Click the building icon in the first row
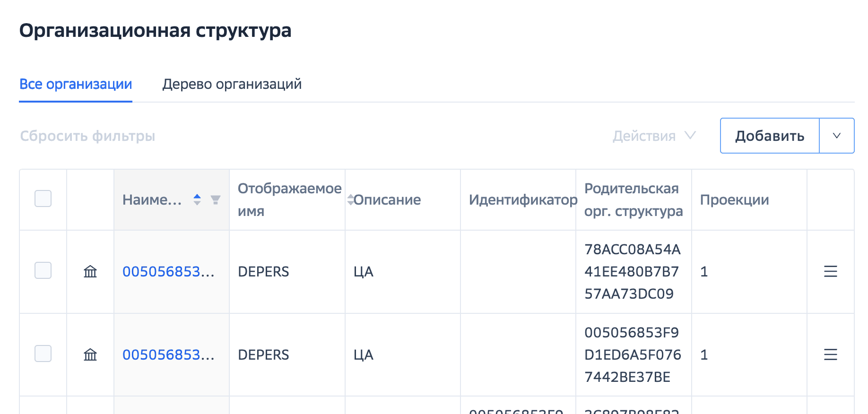This screenshot has width=868, height=414. (x=90, y=272)
